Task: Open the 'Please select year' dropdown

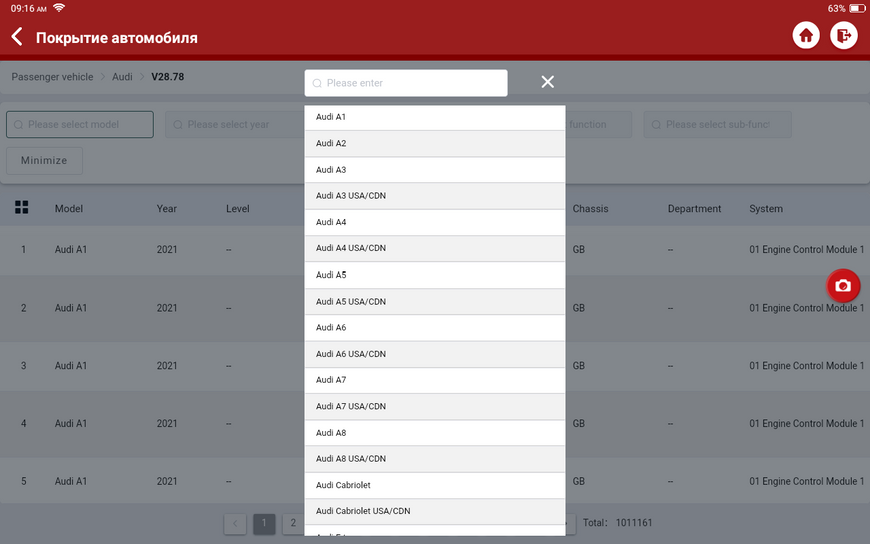Action: (235, 124)
